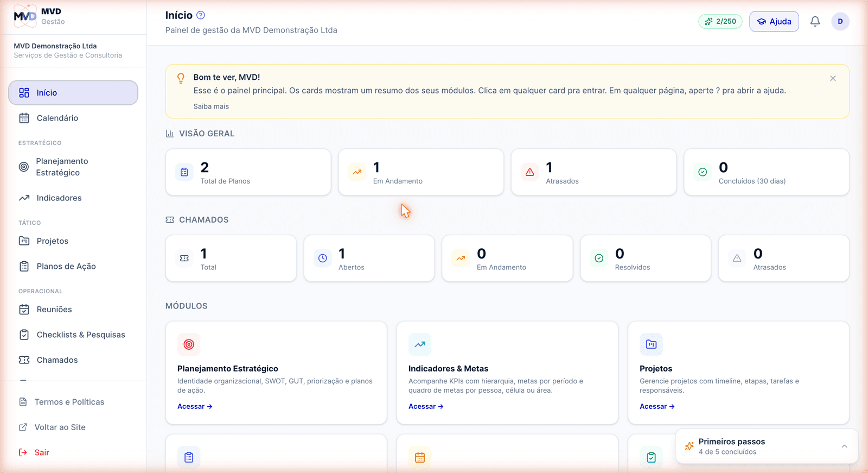Click Acessar under Indicadores & Metas
The height and width of the screenshot is (473, 868).
pos(426,406)
